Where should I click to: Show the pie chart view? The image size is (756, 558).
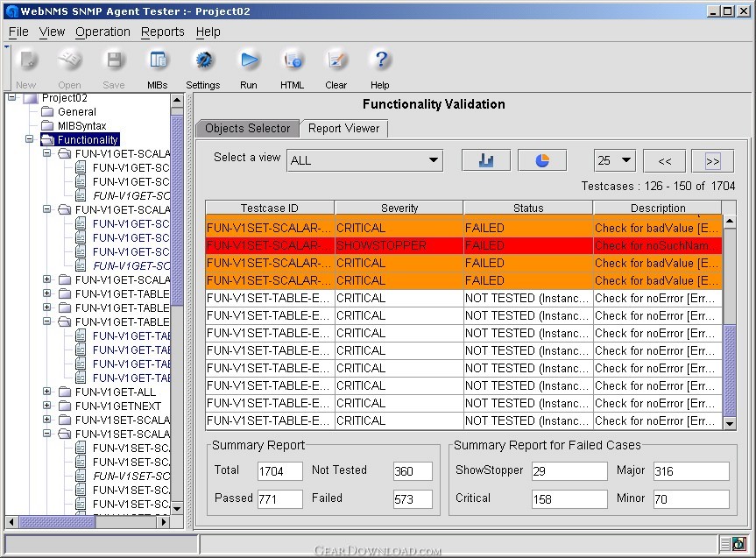click(x=542, y=160)
